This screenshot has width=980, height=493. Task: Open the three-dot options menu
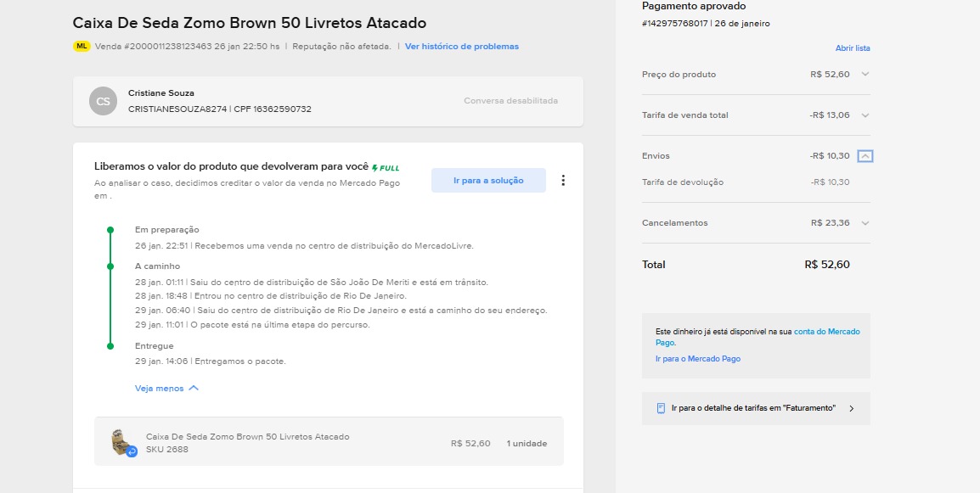coord(563,180)
